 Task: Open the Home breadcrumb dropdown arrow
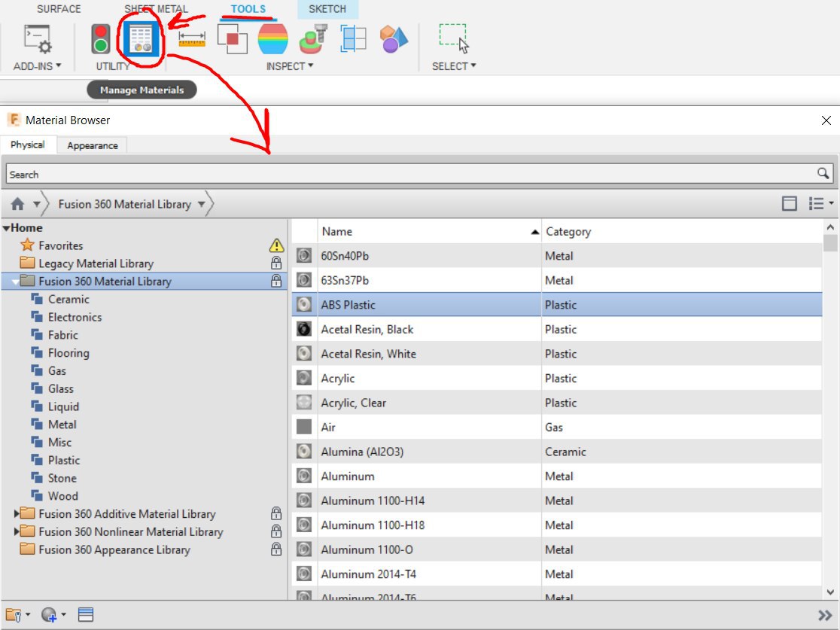pyautogui.click(x=37, y=204)
